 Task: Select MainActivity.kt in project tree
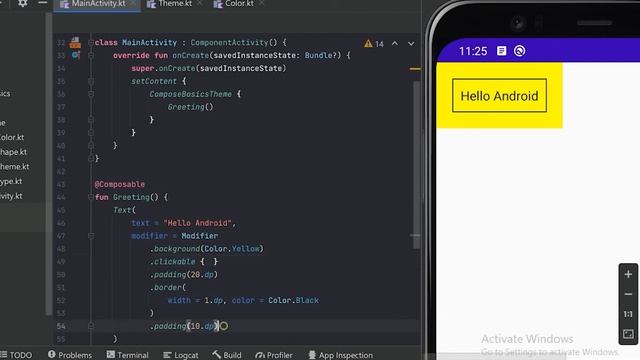[11, 196]
